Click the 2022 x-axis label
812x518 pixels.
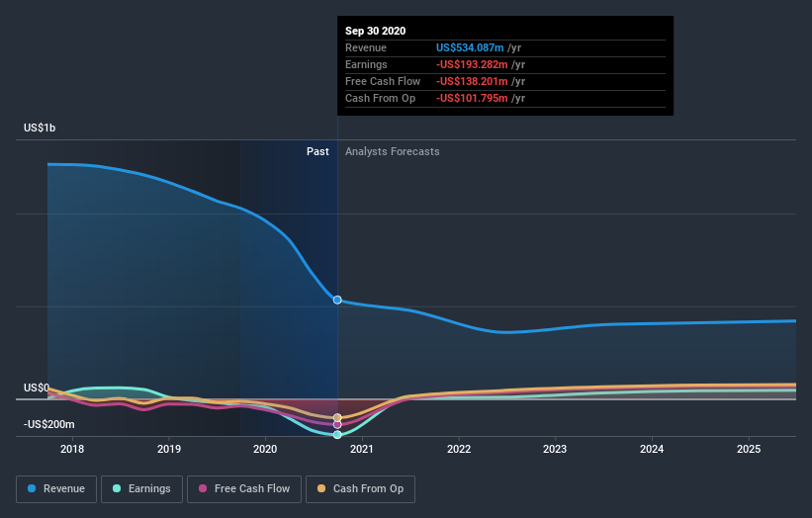(x=459, y=449)
